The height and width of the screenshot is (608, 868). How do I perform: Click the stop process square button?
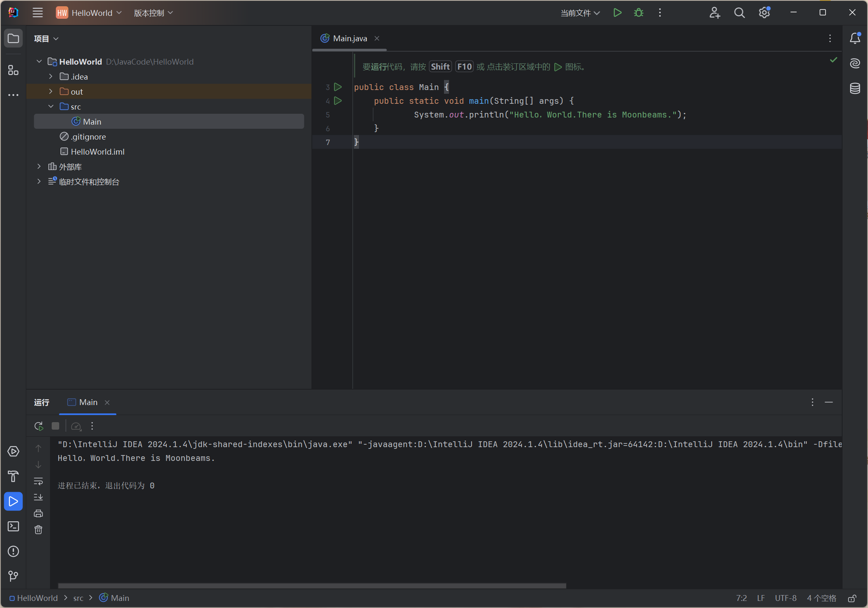[55, 426]
